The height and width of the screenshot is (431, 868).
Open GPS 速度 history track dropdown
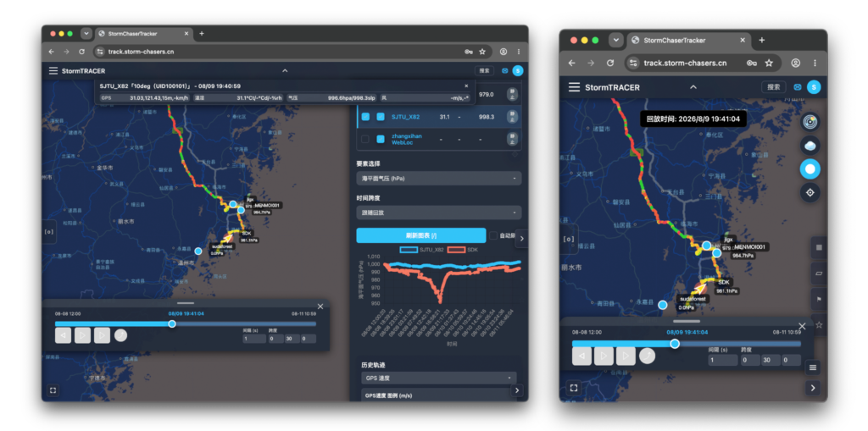pyautogui.click(x=438, y=378)
